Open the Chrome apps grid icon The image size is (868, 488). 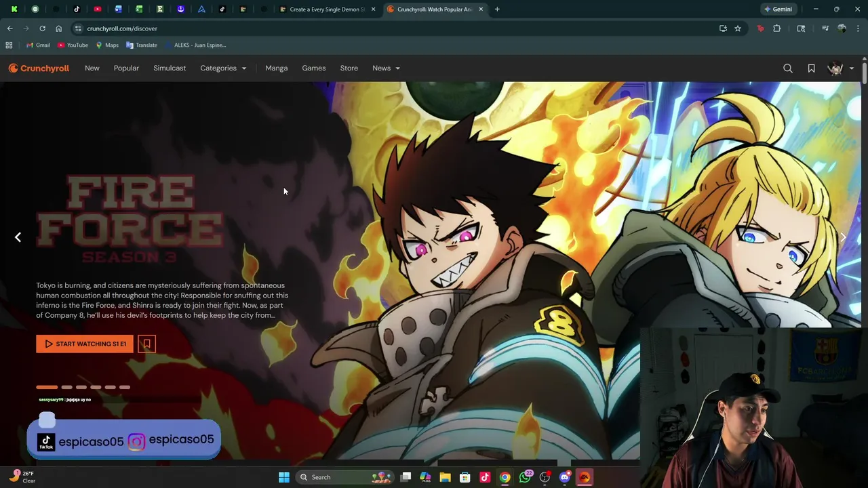(9, 45)
